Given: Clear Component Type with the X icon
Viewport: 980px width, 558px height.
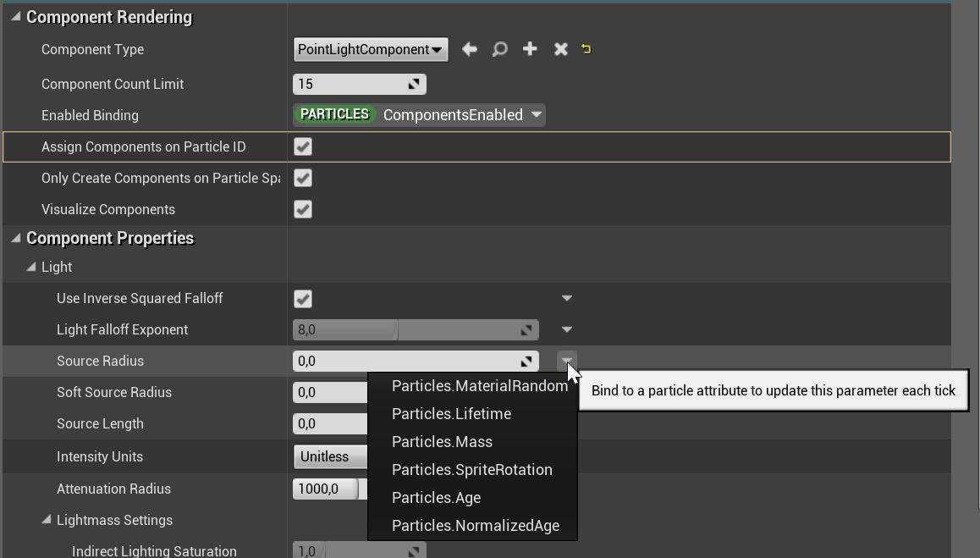Looking at the screenshot, I should (x=560, y=49).
